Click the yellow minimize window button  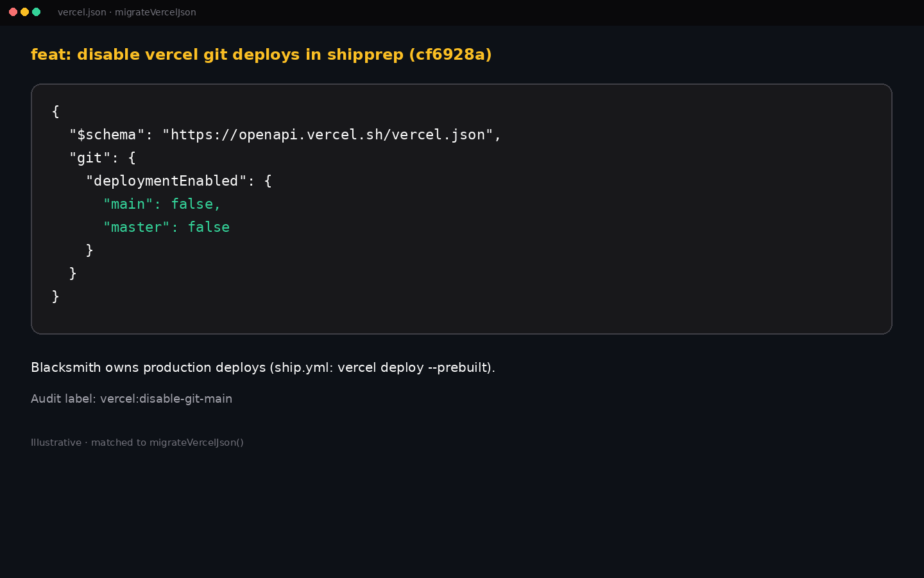(24, 12)
